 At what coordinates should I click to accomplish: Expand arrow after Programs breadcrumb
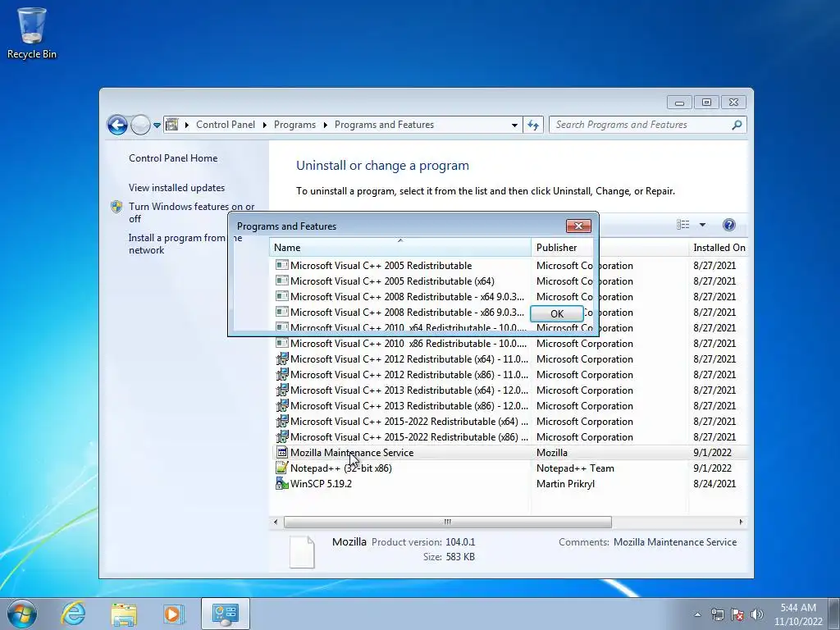[x=325, y=125]
